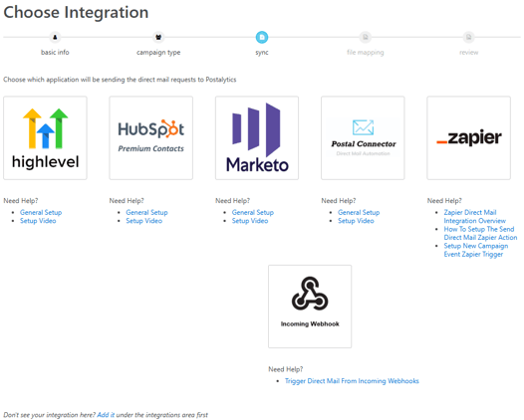
Task: Choose the Zapier integration tile
Action: (x=469, y=138)
